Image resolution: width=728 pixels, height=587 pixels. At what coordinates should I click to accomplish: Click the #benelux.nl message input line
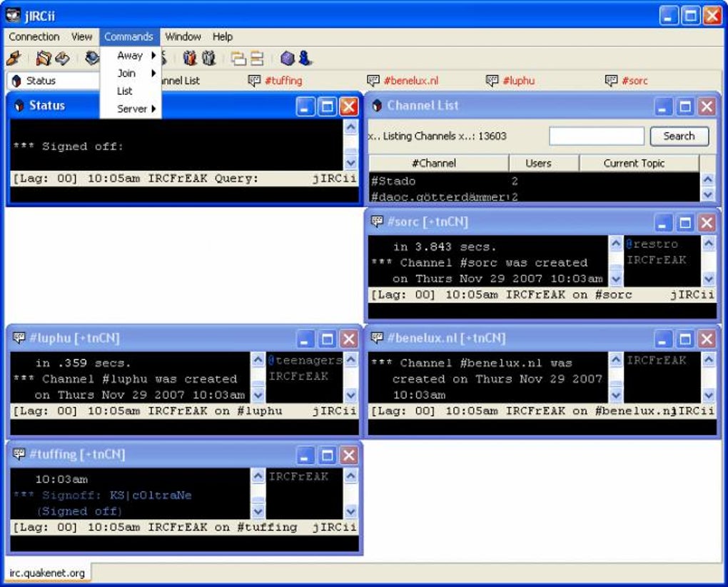tap(542, 427)
